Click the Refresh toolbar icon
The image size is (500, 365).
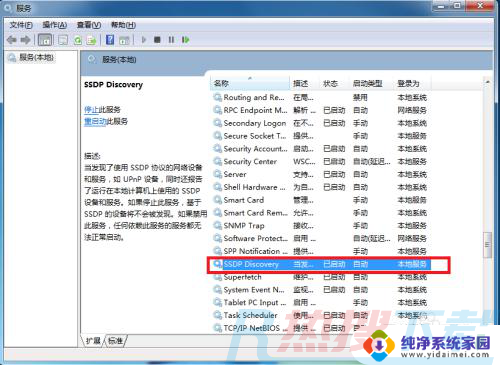pyautogui.click(x=78, y=40)
